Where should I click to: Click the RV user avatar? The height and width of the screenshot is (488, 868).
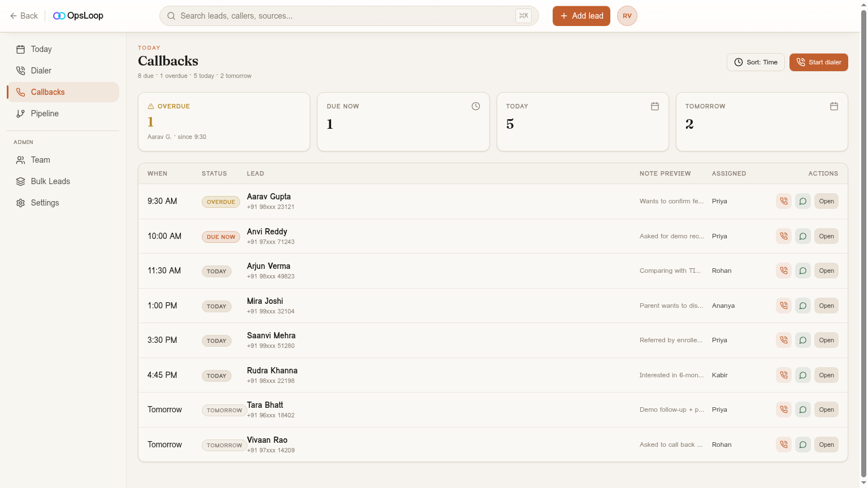click(x=627, y=16)
